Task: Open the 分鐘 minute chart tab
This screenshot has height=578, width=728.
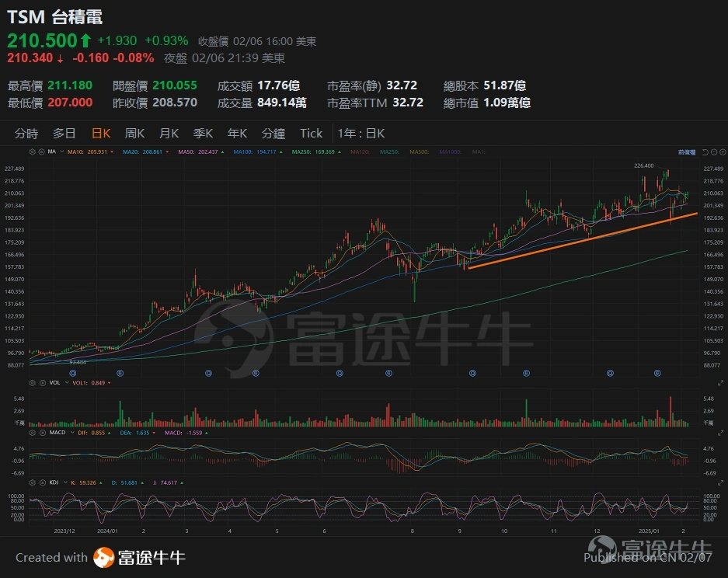Action: 273,134
